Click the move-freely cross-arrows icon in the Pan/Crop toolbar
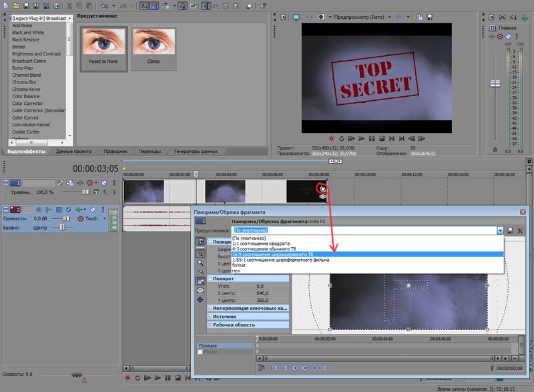This screenshot has width=534, height=392. (x=200, y=300)
